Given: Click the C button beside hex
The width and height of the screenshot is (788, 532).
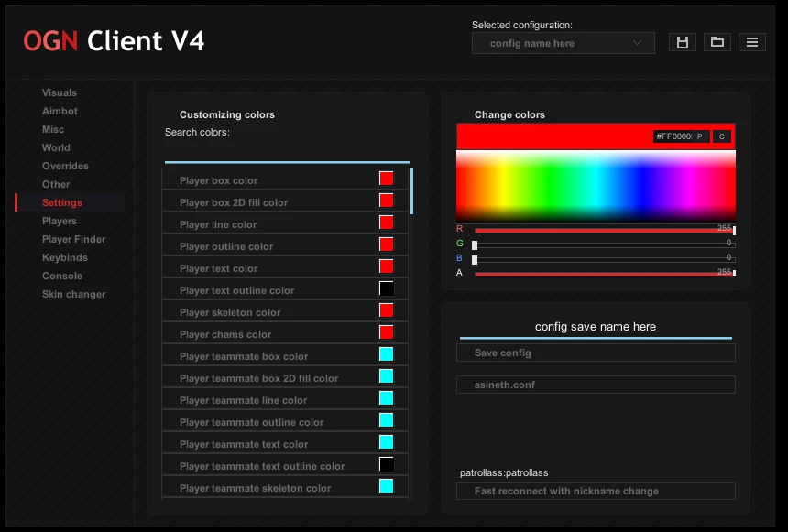Looking at the screenshot, I should (x=722, y=136).
